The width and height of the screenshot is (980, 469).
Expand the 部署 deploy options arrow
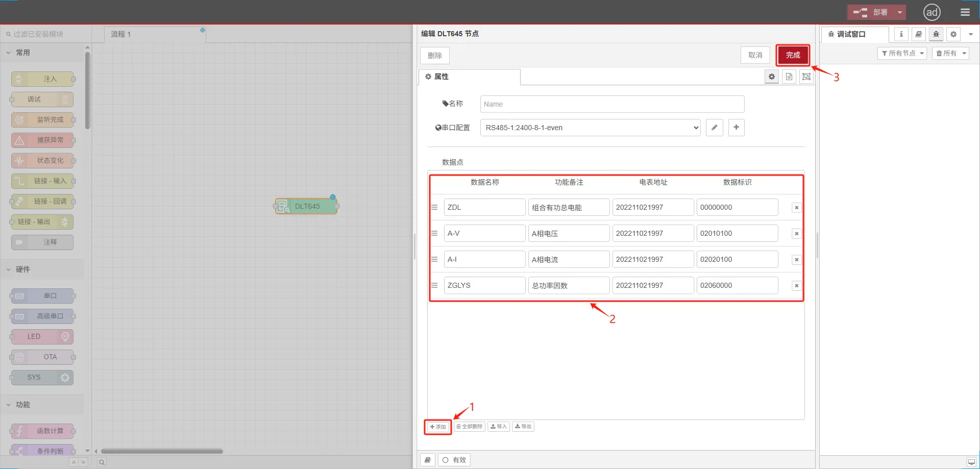900,12
